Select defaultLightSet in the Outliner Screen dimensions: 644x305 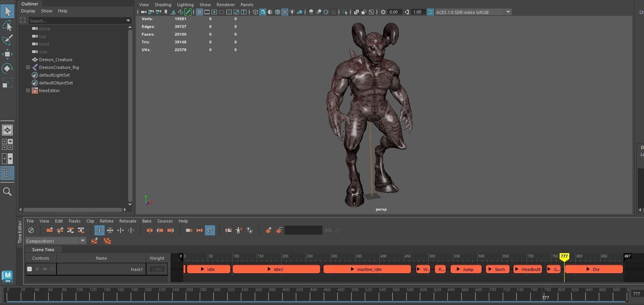coord(54,75)
